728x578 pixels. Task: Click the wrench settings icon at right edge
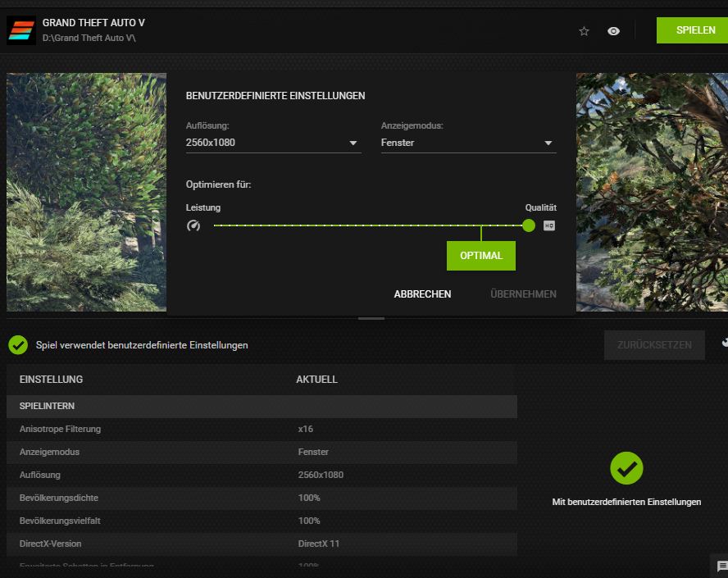click(x=725, y=343)
